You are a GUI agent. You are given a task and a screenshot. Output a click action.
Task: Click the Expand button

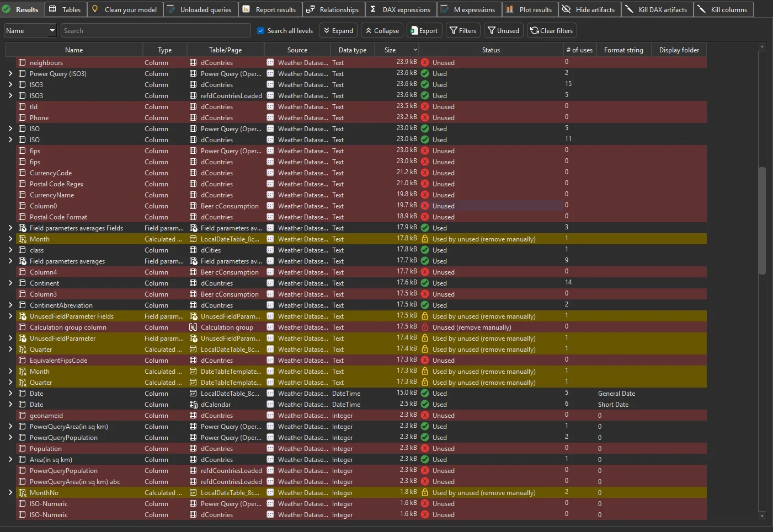click(338, 31)
